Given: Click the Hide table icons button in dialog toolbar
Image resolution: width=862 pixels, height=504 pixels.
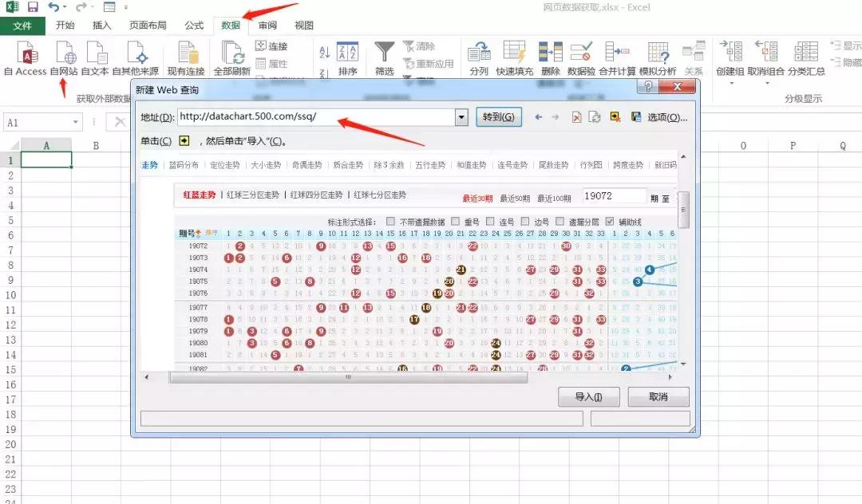Looking at the screenshot, I should tap(615, 117).
